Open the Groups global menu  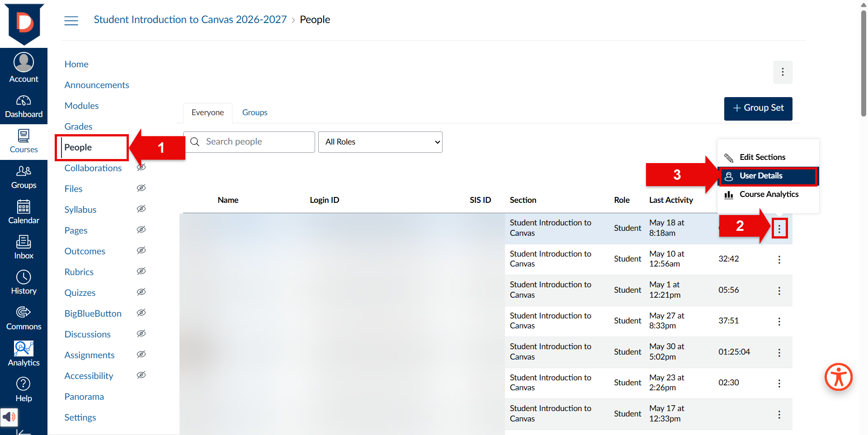(24, 178)
